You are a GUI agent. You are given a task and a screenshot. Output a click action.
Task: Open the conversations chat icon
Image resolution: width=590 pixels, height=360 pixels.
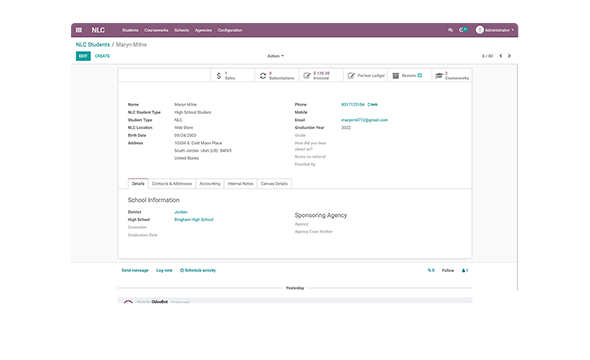click(x=450, y=30)
